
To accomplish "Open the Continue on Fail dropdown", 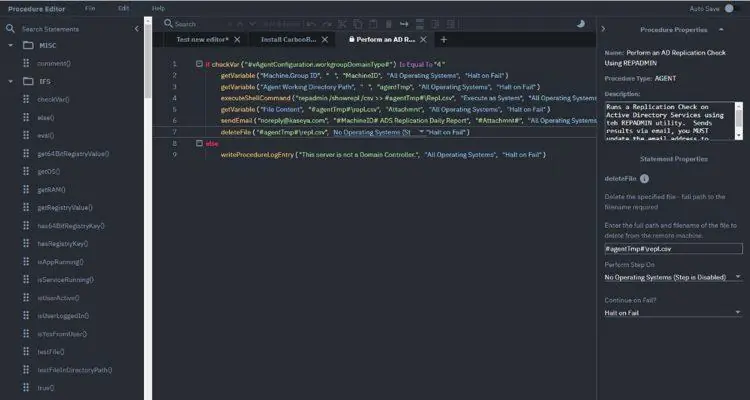I will 673,312.
